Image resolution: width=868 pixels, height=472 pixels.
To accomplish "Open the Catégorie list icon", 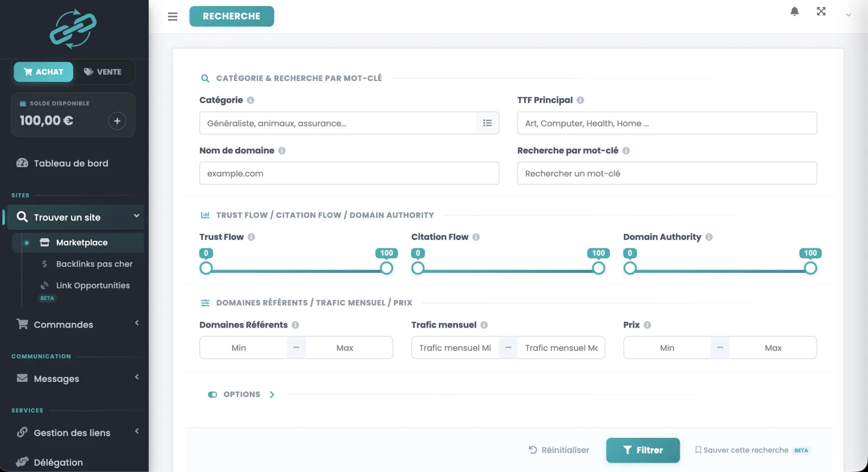I will pos(487,123).
